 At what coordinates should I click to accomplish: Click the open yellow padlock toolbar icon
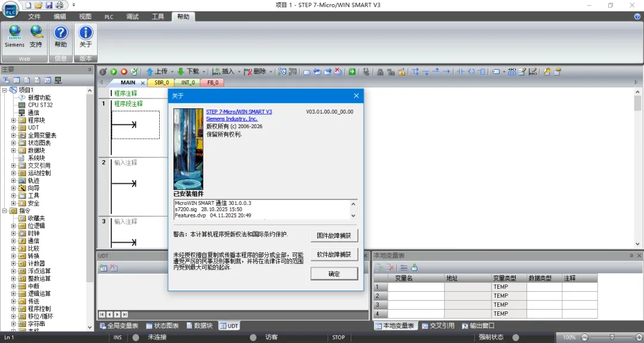pos(401,71)
